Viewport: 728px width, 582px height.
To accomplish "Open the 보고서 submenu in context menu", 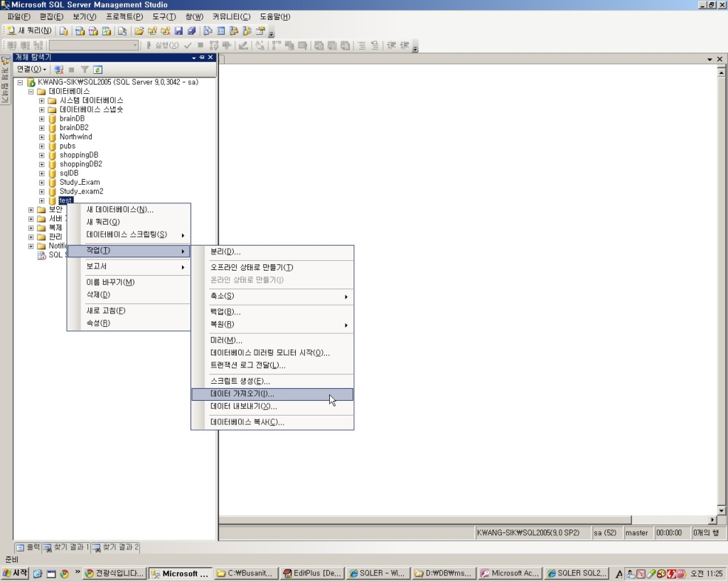I will [x=129, y=266].
